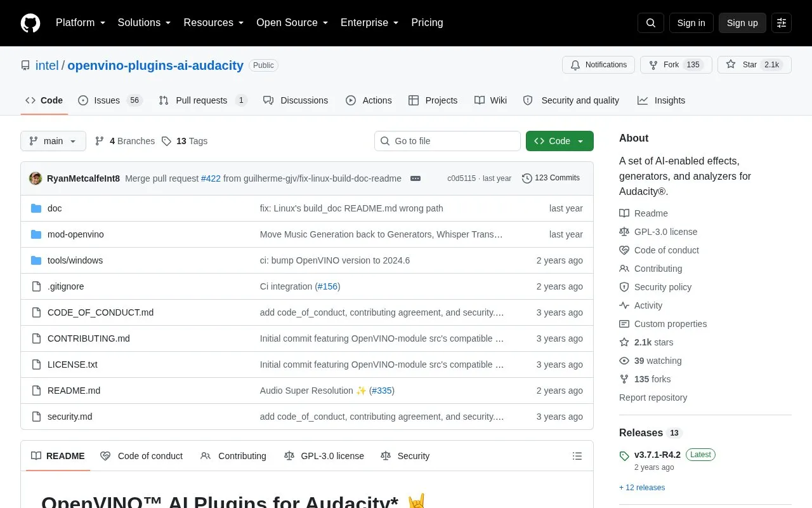Screen dimensions: 812x508
Task: View the 13 Tags link
Action: [x=185, y=141]
